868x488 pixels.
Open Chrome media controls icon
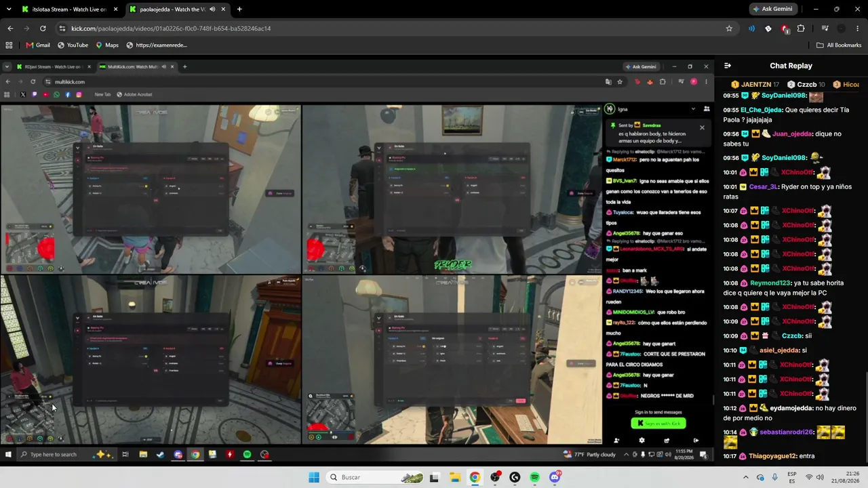point(825,28)
